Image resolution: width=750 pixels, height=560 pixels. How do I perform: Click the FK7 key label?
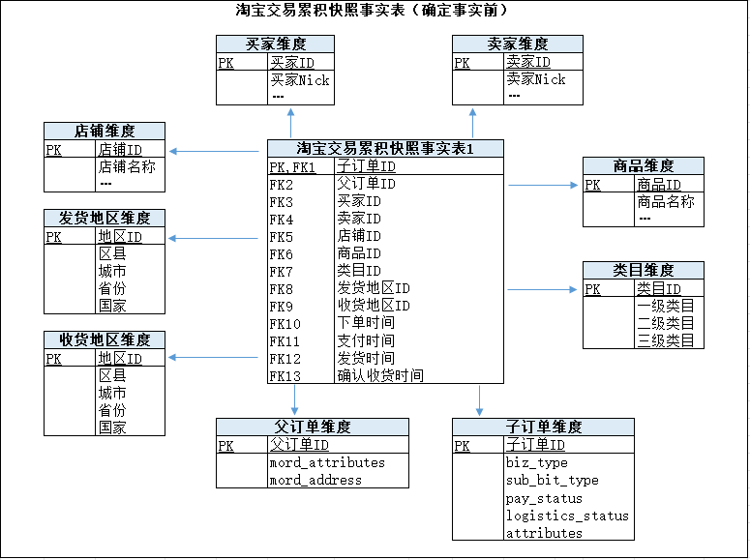coord(282,272)
